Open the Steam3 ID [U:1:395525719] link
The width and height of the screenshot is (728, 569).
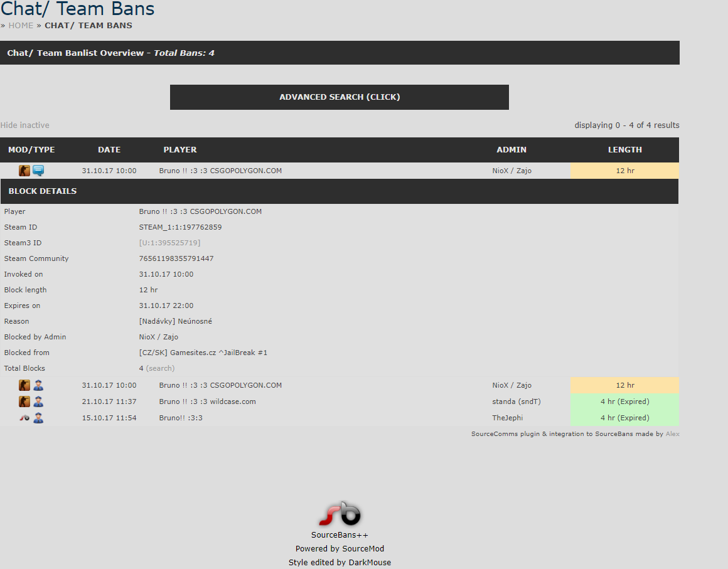(x=169, y=243)
